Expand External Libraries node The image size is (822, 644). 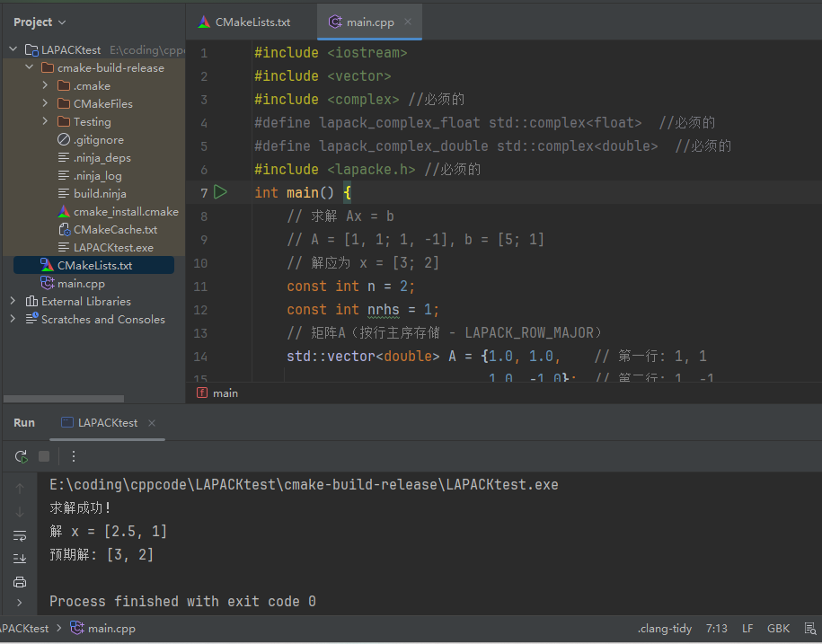(x=13, y=301)
